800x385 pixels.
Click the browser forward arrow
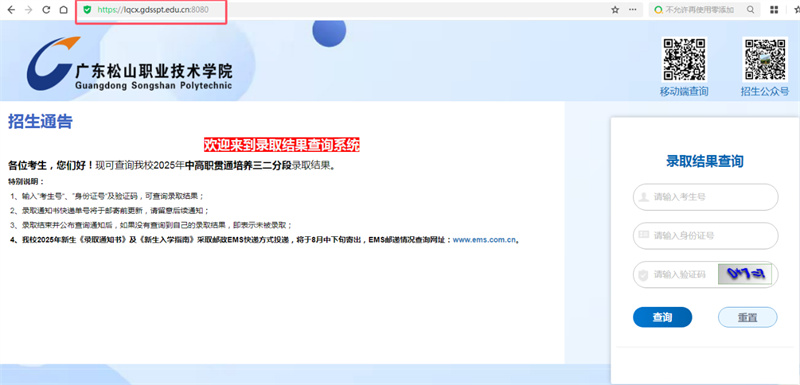click(x=29, y=10)
